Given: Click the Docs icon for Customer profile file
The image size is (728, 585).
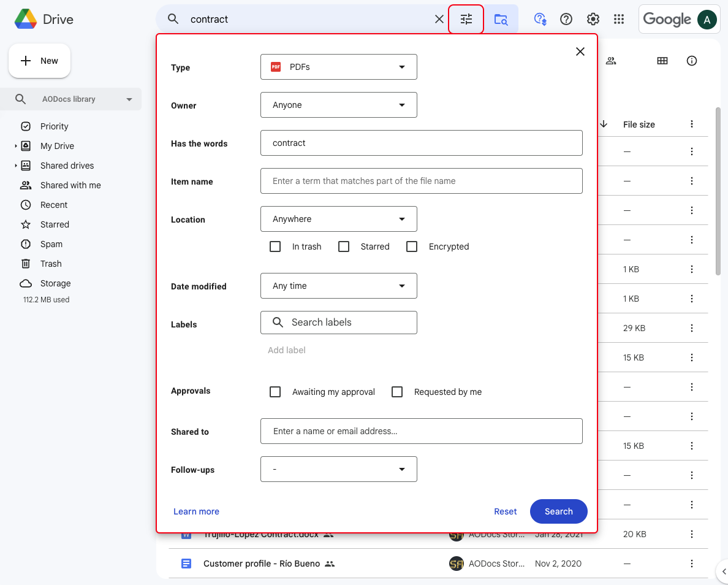Looking at the screenshot, I should (x=186, y=564).
